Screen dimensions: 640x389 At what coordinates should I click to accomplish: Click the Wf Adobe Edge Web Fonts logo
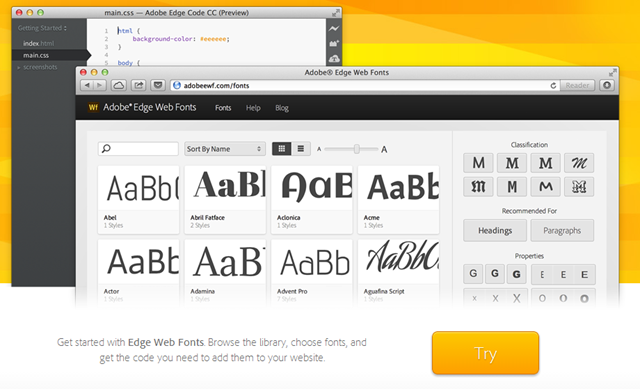click(x=142, y=107)
